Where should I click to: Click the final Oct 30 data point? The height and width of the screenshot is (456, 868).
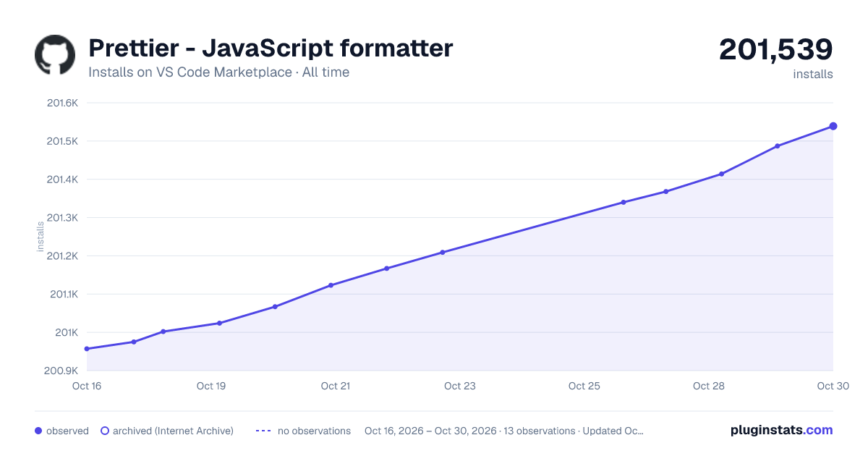point(833,126)
